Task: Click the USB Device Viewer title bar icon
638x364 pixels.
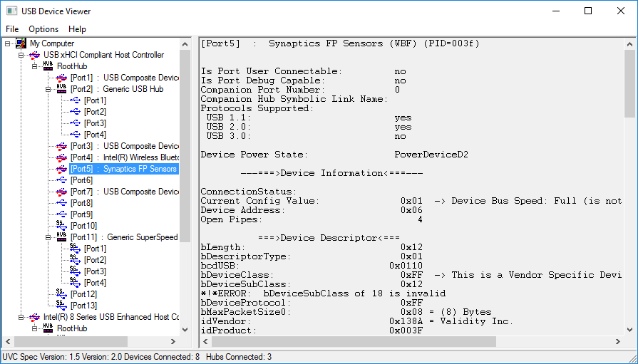Action: [x=12, y=11]
